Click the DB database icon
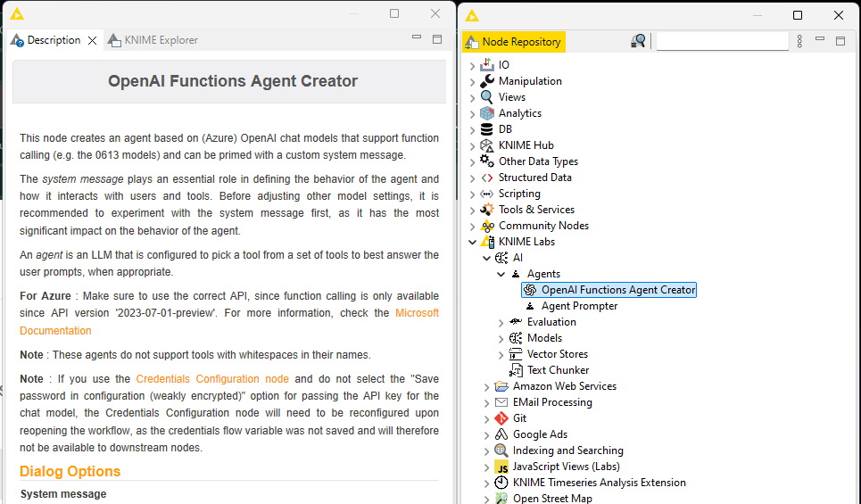 [x=486, y=129]
